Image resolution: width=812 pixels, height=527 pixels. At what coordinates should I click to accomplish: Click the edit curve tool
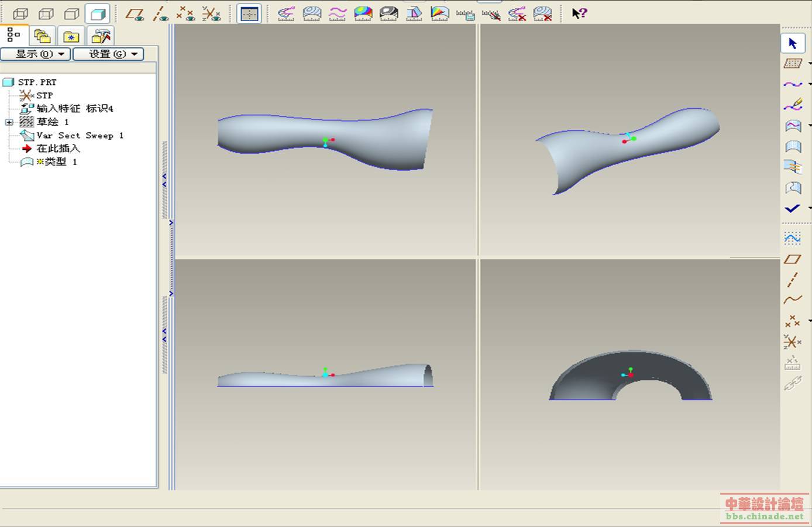click(x=793, y=105)
